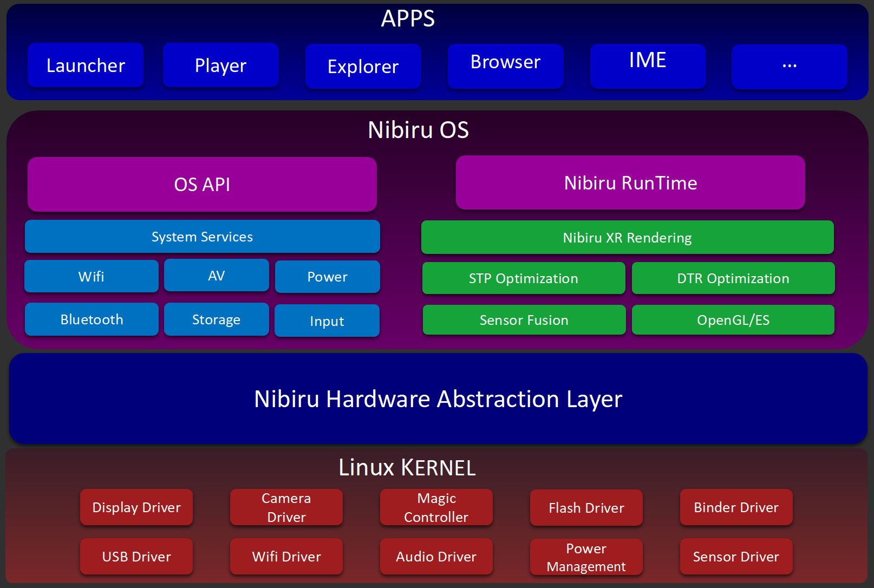This screenshot has height=588, width=874.
Task: Select the Magic Controller driver box
Action: click(x=436, y=507)
